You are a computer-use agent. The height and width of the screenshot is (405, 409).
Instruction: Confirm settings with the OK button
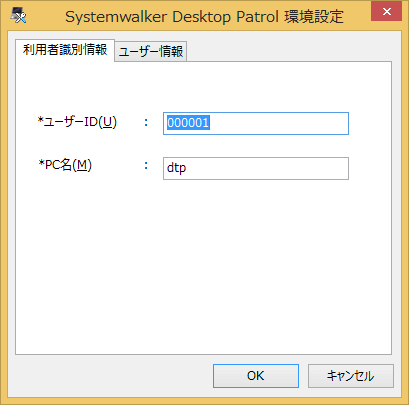(256, 376)
